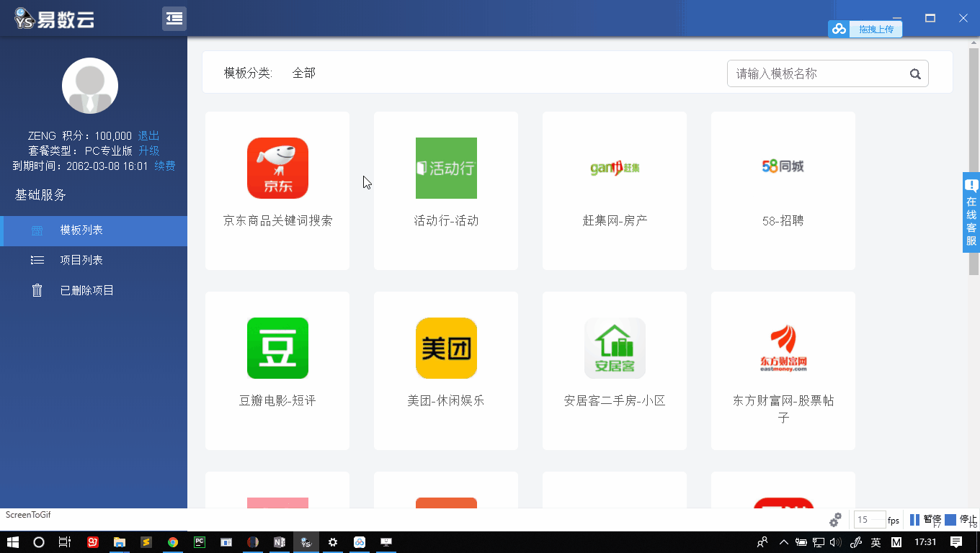Click the Windows Start button
The width and height of the screenshot is (980, 553).
coord(12,542)
